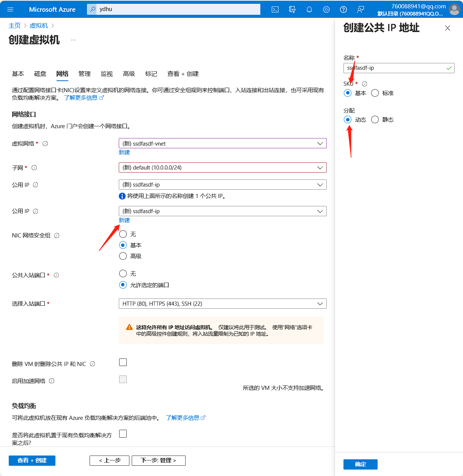The width and height of the screenshot is (463, 476).
Task: Expand the 子网 dropdown
Action: tap(223, 167)
